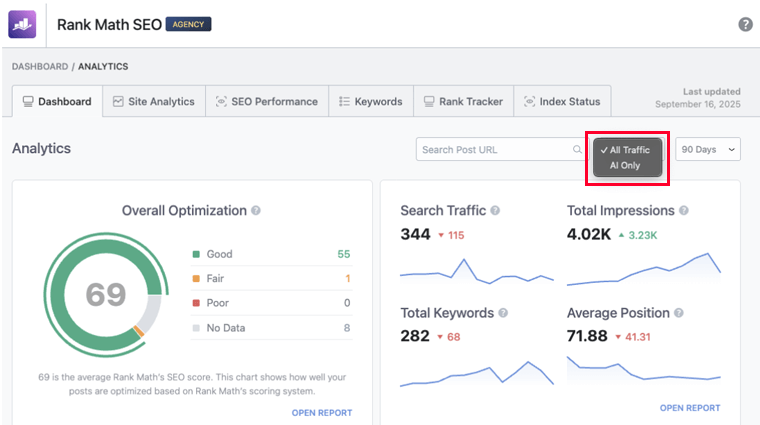Viewport: 760px width, 425px height.
Task: Click the Average Position sparkline chart
Action: (x=644, y=369)
